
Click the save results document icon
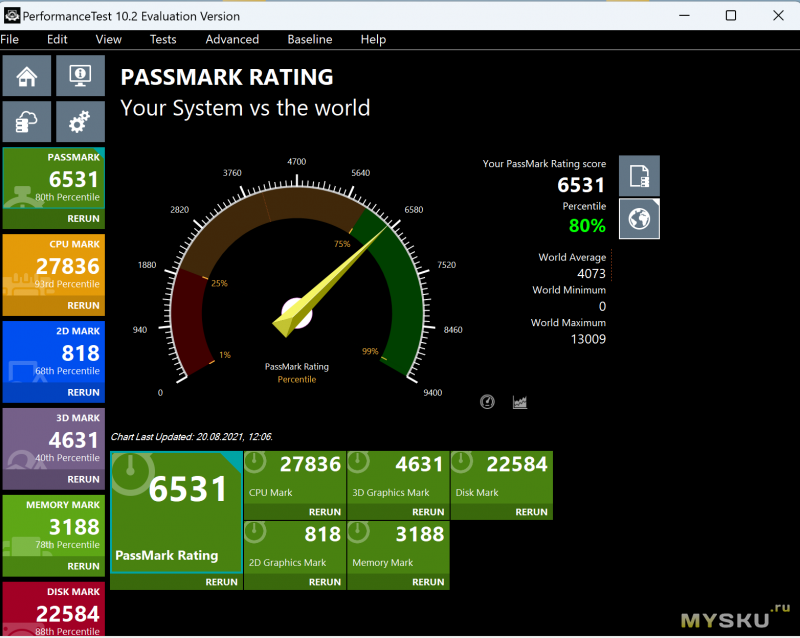pyautogui.click(x=639, y=176)
